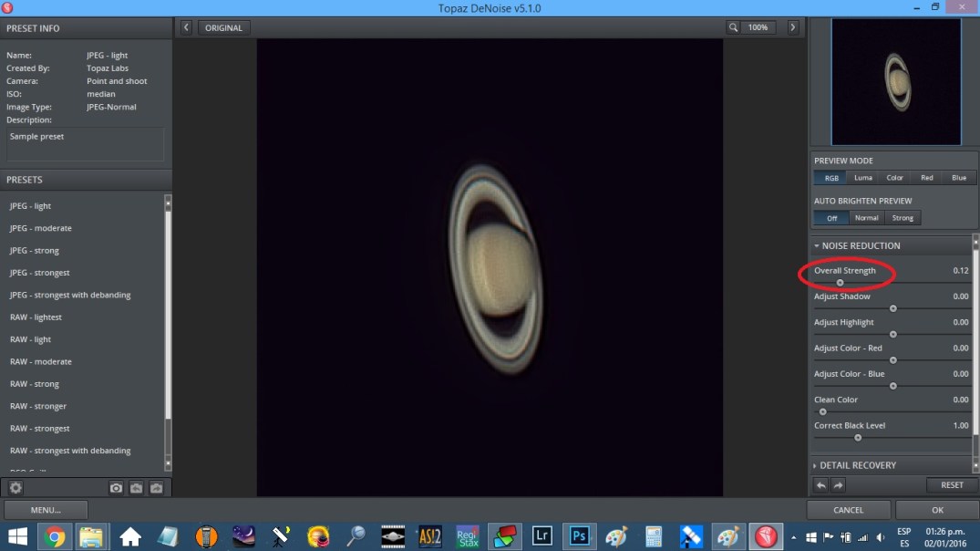Expand the Detail Recovery section
This screenshot has width=980, height=551.
[857, 465]
